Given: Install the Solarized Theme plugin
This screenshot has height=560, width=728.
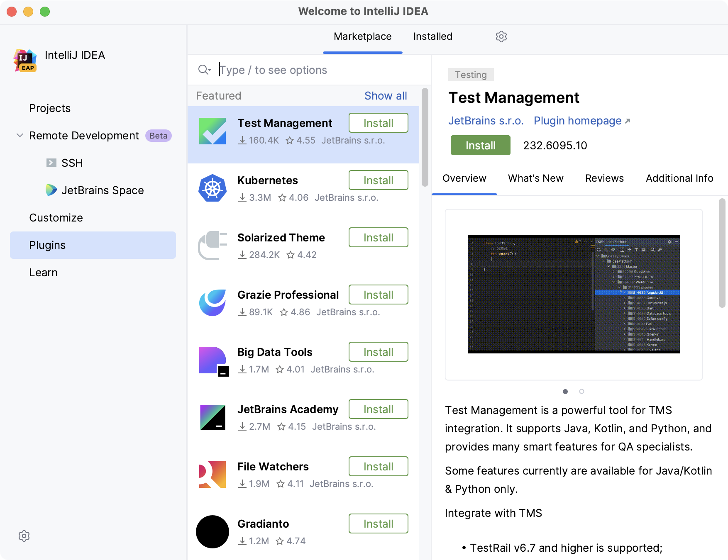Looking at the screenshot, I should point(379,237).
